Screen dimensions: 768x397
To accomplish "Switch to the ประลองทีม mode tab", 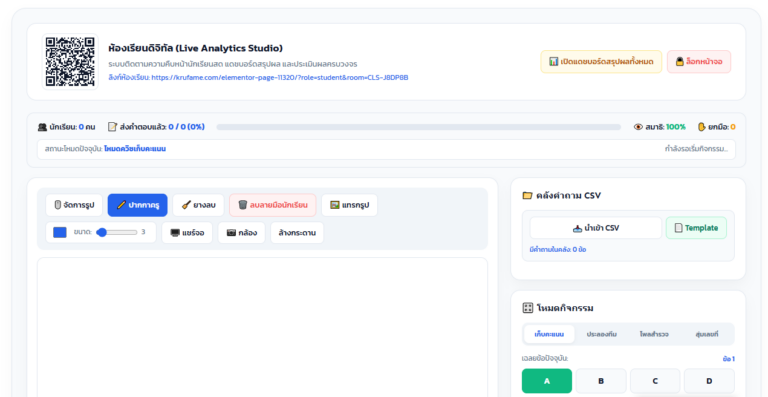I will (x=601, y=334).
